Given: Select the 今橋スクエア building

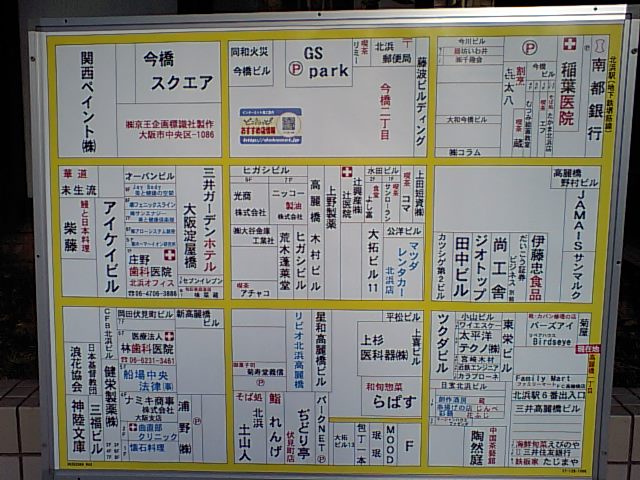Looking at the screenshot, I should 178,71.
